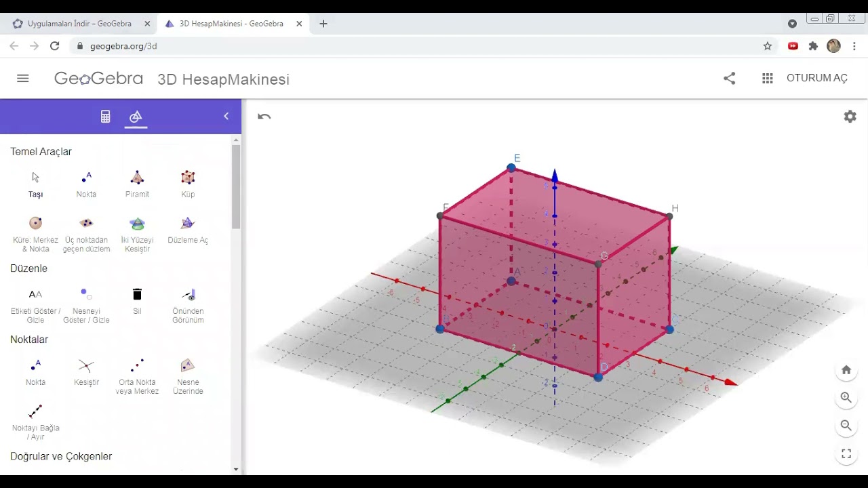Collapse the tools side panel
This screenshot has height=488, width=868.
pos(226,117)
